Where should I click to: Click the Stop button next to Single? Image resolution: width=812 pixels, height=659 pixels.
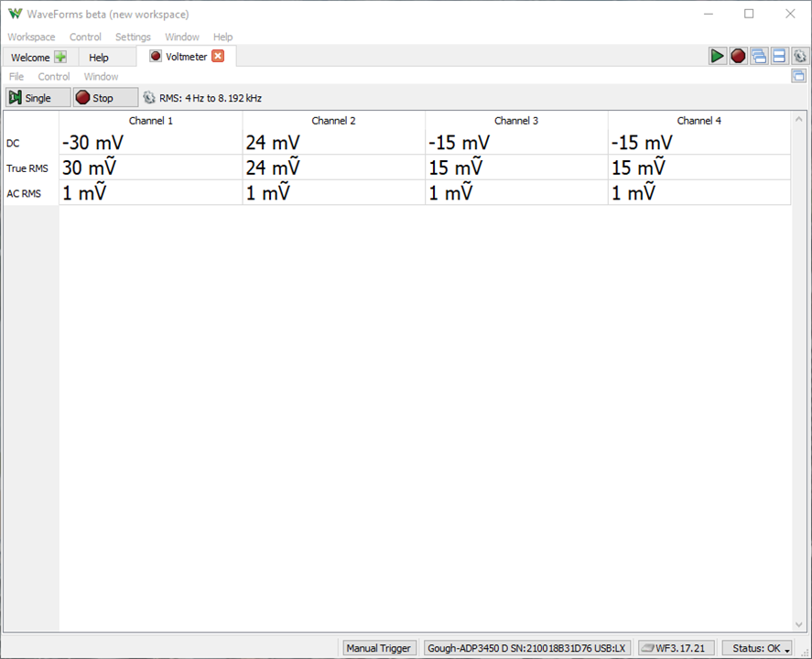pos(105,97)
